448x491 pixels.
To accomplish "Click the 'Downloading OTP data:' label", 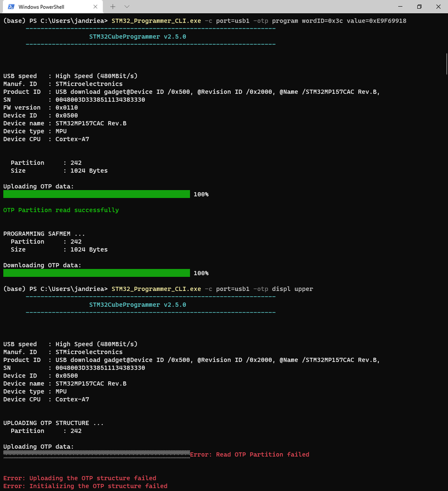I will point(42,265).
